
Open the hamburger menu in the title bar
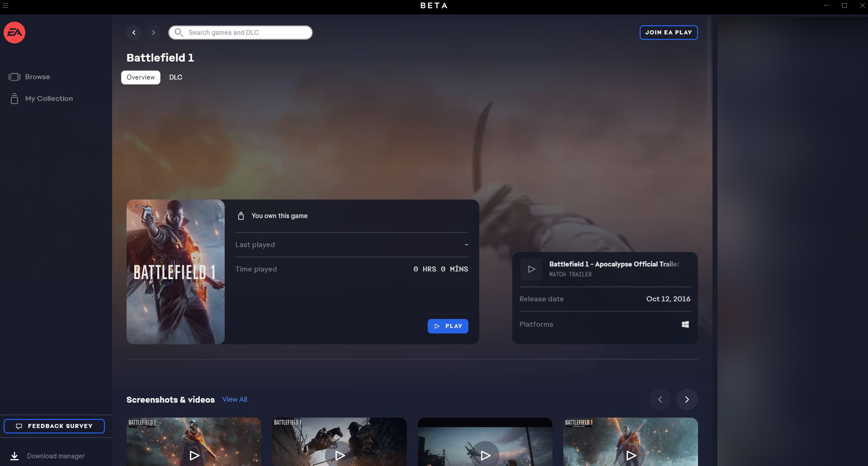pyautogui.click(x=5, y=5)
